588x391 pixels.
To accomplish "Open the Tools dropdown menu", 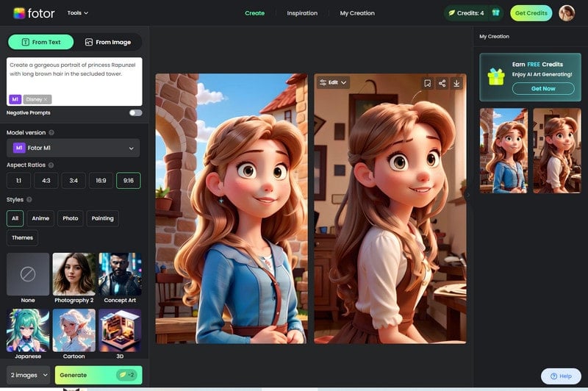I will (78, 12).
